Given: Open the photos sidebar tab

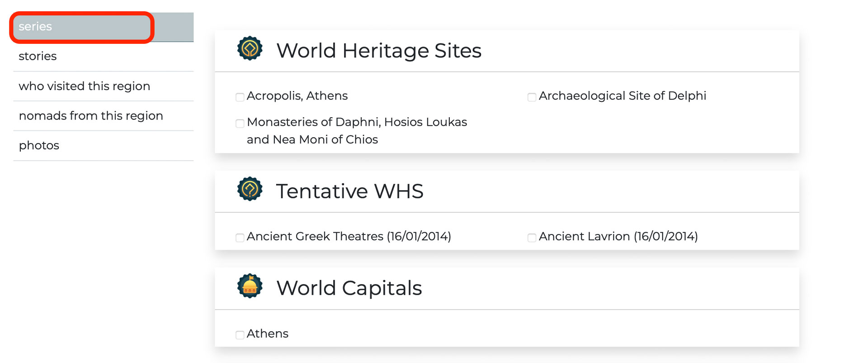Looking at the screenshot, I should [x=39, y=145].
